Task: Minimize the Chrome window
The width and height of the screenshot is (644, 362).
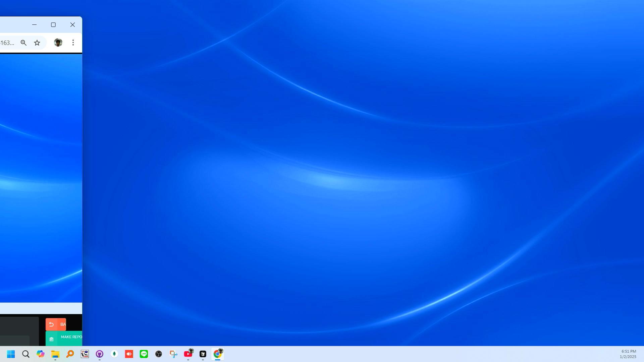Action: tap(34, 25)
